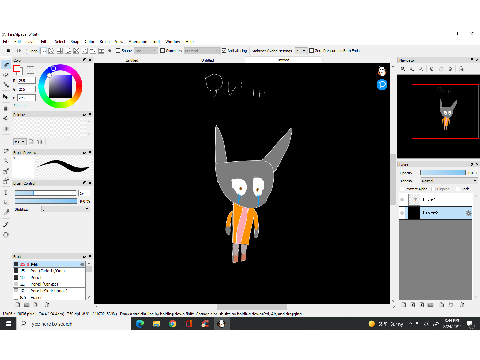Click the layer folder icon below layer list
The height and width of the screenshot is (360, 480).
pos(430,305)
